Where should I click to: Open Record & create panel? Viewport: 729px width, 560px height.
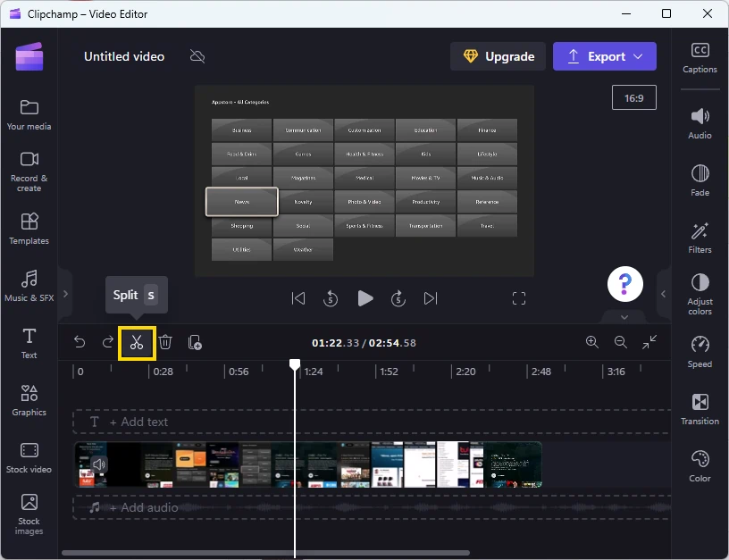coord(29,171)
